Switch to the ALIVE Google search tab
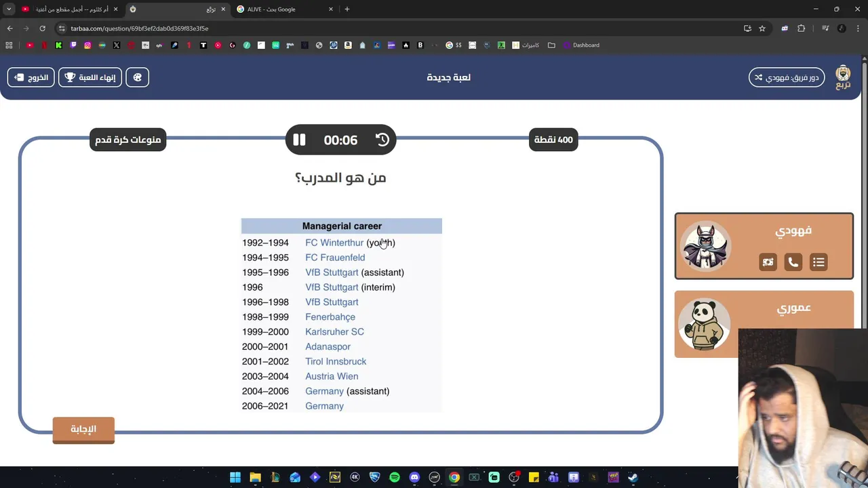868x488 pixels. click(x=285, y=9)
